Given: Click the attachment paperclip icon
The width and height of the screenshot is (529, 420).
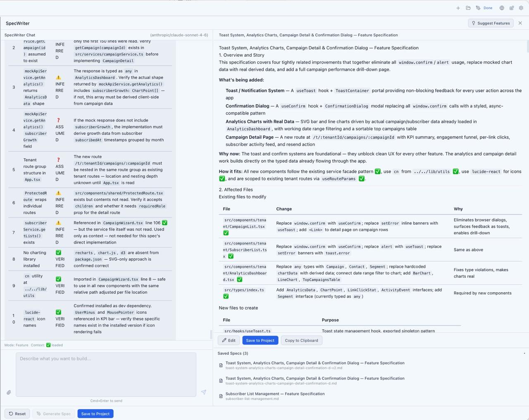Looking at the screenshot, I should pos(9,392).
